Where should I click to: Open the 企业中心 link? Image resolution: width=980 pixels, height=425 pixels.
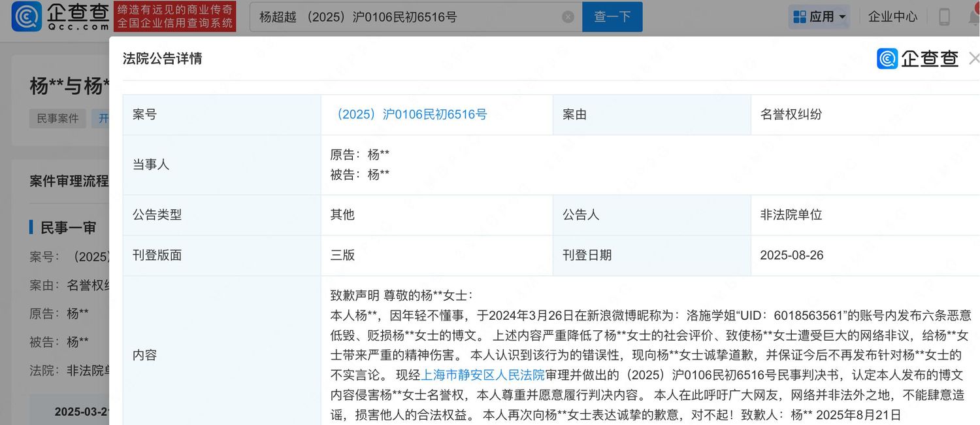click(892, 17)
